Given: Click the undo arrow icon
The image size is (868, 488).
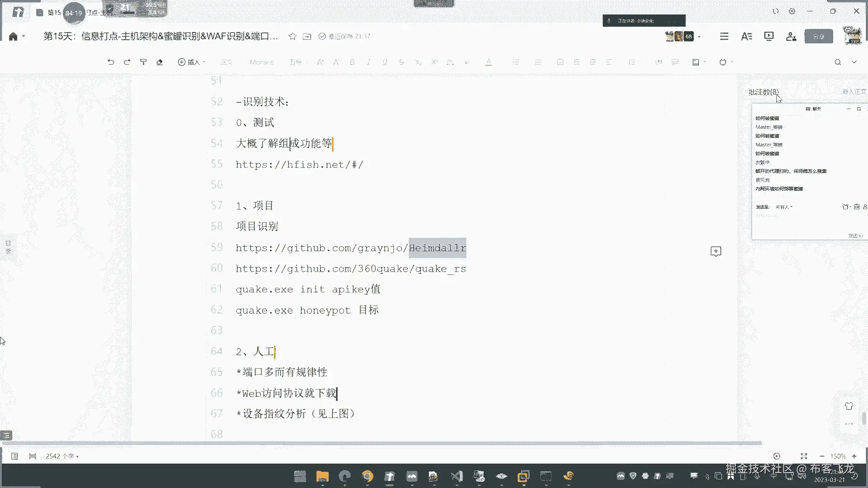Looking at the screenshot, I should click(111, 62).
